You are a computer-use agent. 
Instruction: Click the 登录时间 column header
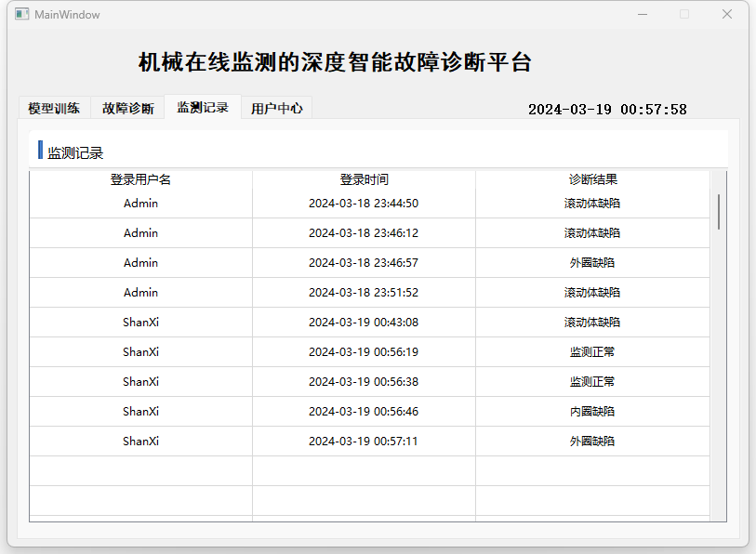coord(364,179)
